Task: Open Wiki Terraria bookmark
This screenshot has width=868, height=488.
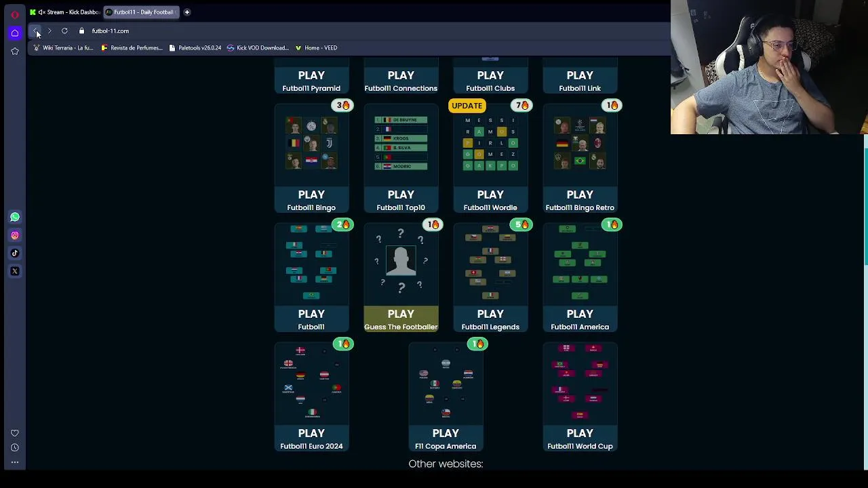Action: pos(63,48)
